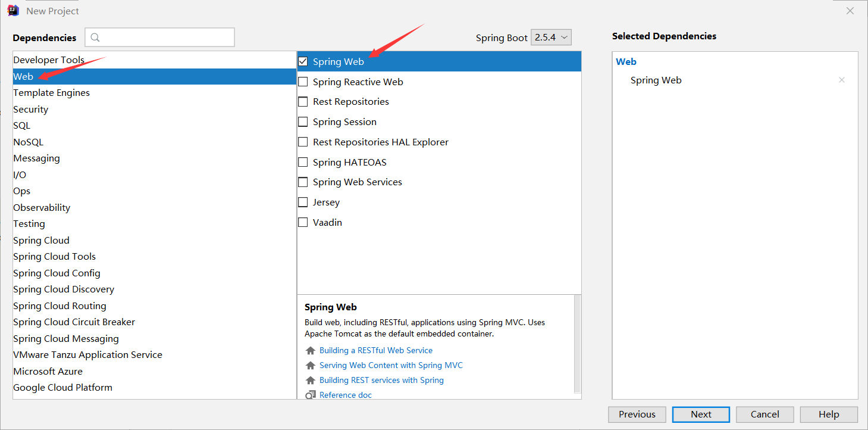Click home icon beside Building a RESTful Web Service
The width and height of the screenshot is (868, 430).
point(310,350)
